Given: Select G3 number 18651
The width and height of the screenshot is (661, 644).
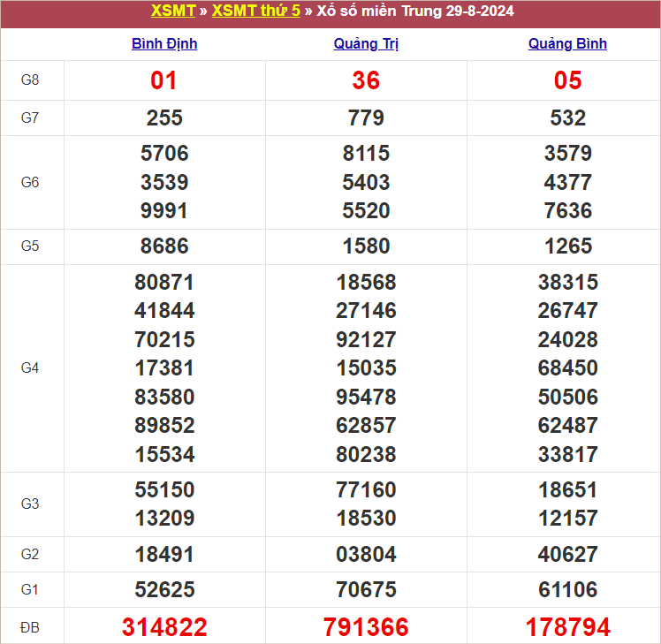Looking at the screenshot, I should 568,490.
